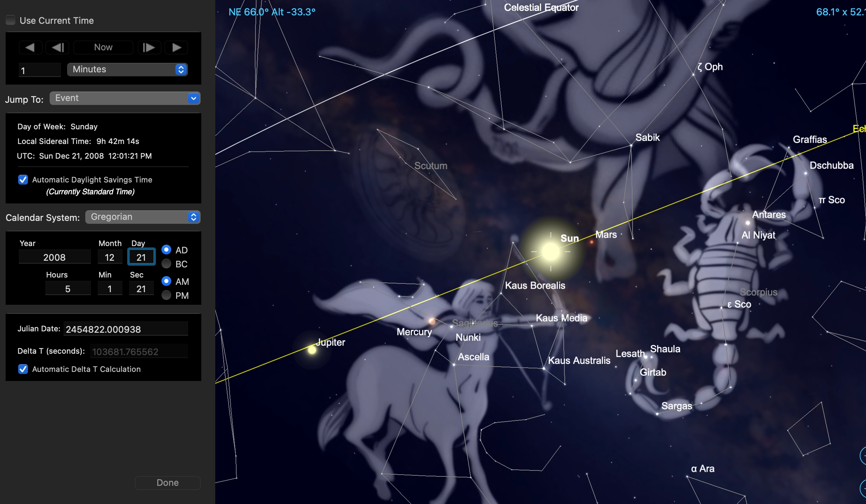
Task: Select the Antares star
Action: coord(748,223)
